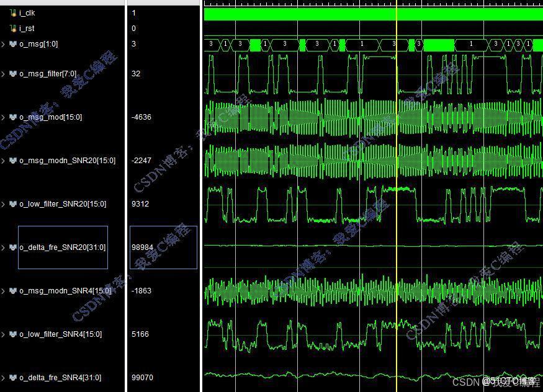Select the o_low_filter_SNR4[15:0] signal name
This screenshot has width=543, height=392.
pyautogui.click(x=61, y=334)
